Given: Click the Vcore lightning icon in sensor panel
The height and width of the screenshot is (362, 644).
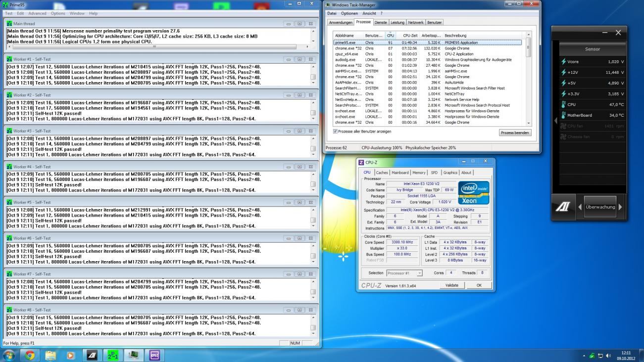Looking at the screenshot, I should pyautogui.click(x=563, y=62).
